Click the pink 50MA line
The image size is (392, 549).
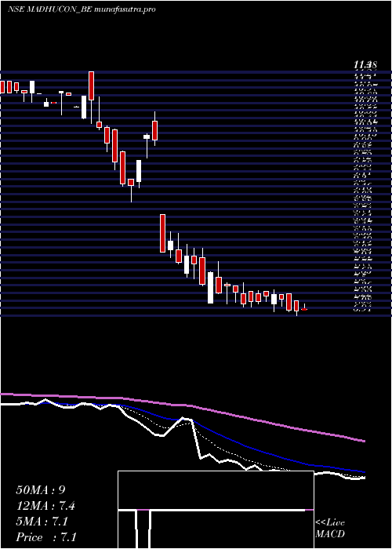(x=183, y=406)
